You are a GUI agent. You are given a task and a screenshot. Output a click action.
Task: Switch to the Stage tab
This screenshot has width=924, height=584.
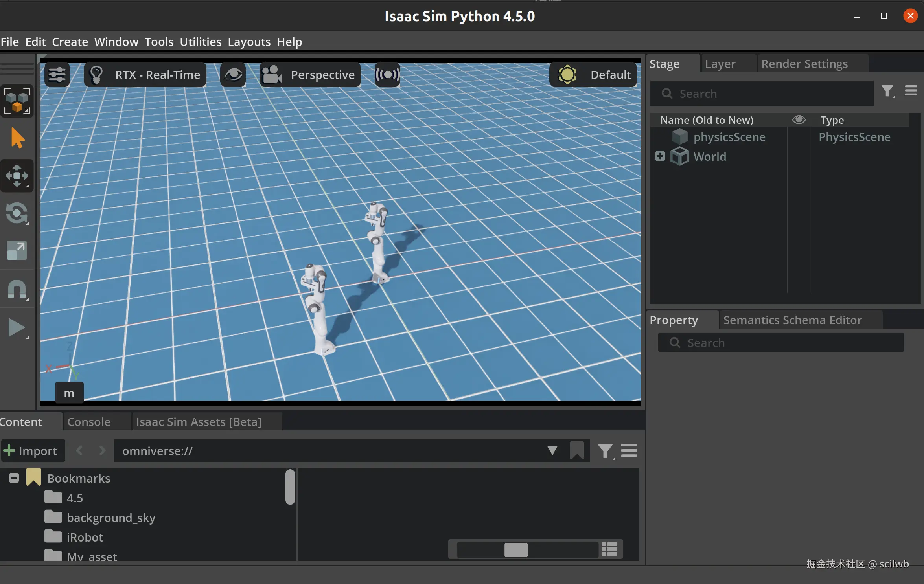coord(664,64)
